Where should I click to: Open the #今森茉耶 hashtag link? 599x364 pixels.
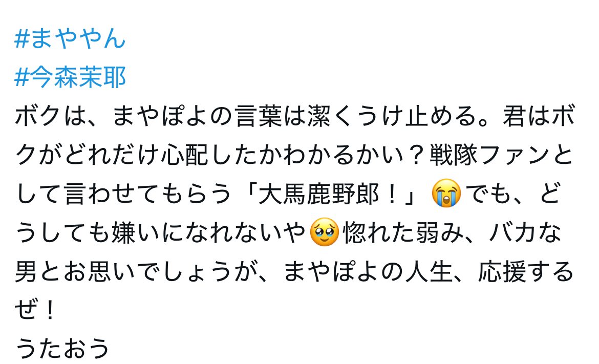70,77
